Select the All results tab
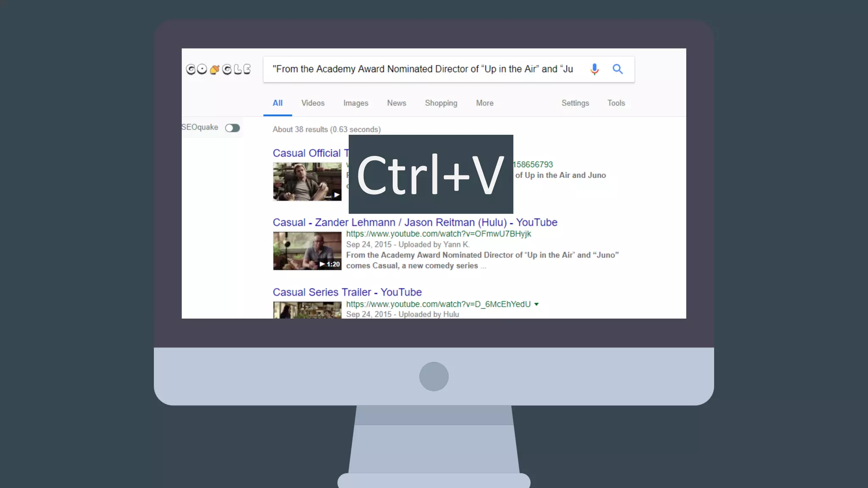Viewport: 868px width, 488px height. pyautogui.click(x=278, y=103)
